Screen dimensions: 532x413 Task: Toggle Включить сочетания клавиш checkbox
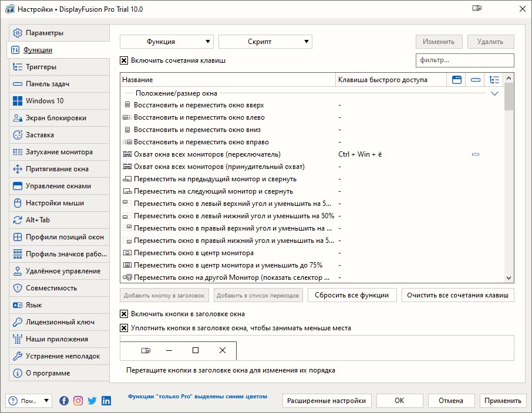point(124,60)
